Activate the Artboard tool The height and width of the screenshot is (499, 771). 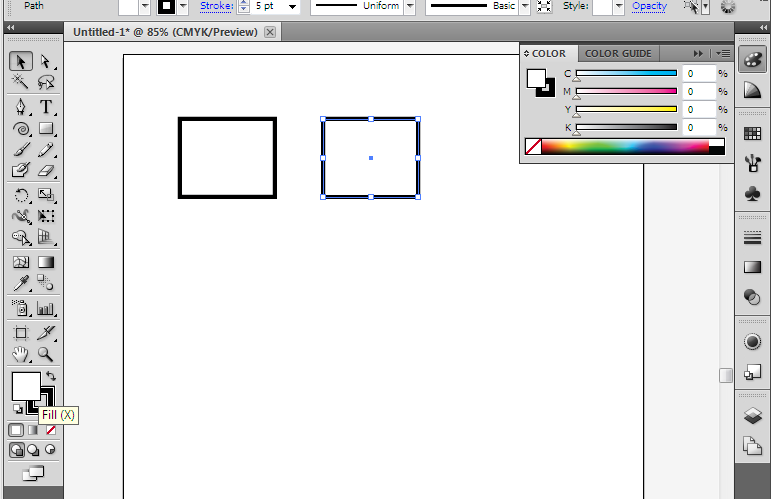(x=21, y=333)
